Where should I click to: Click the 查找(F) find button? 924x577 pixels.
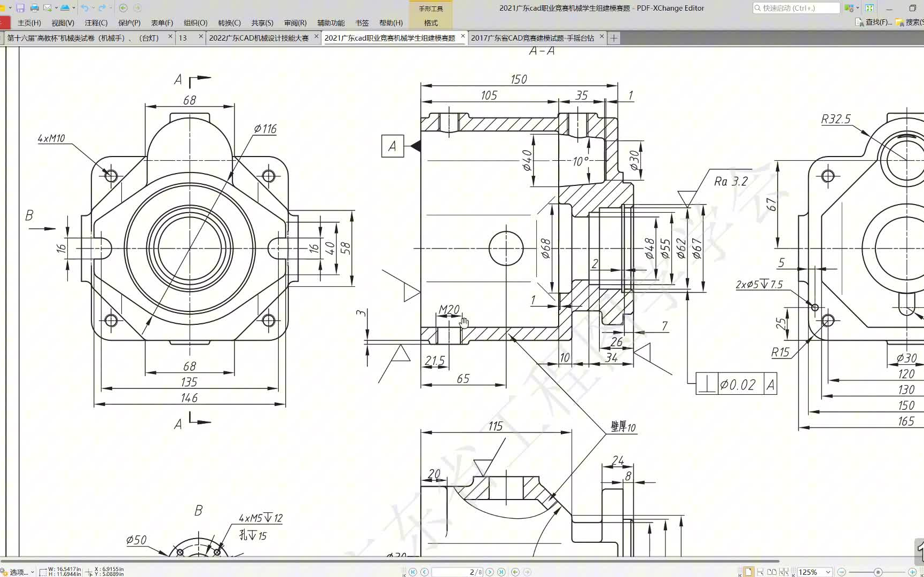tap(874, 22)
